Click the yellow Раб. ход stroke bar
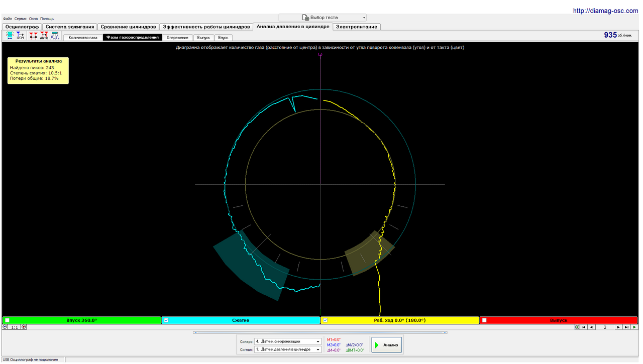The image size is (643, 364). pyautogui.click(x=400, y=320)
